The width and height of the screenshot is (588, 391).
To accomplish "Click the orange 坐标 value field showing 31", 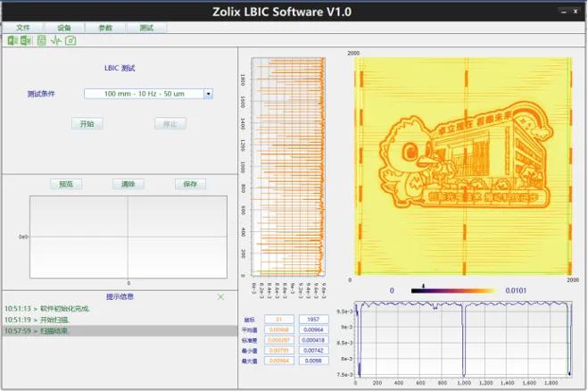I will coord(279,319).
